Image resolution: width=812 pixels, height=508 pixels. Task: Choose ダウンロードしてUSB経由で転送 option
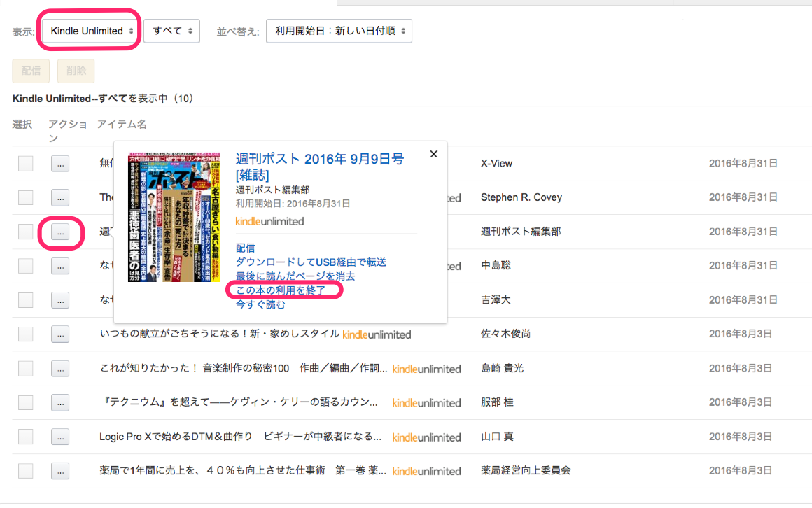[311, 262]
